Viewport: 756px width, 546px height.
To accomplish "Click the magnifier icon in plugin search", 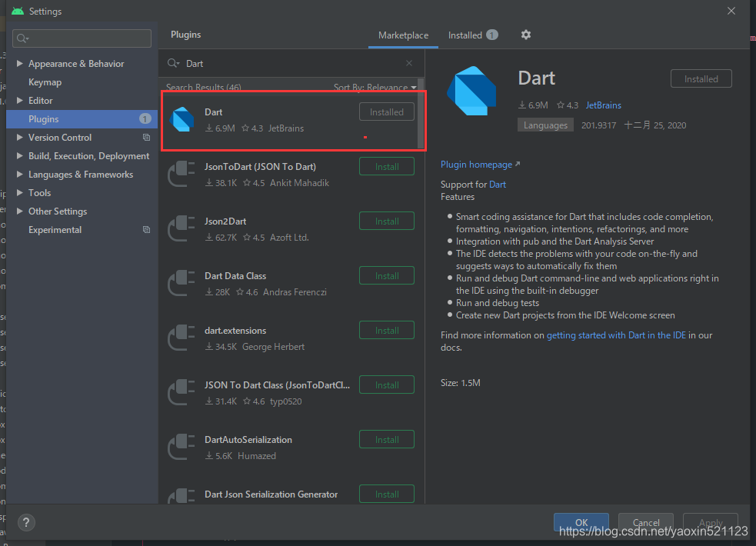I will click(x=173, y=63).
